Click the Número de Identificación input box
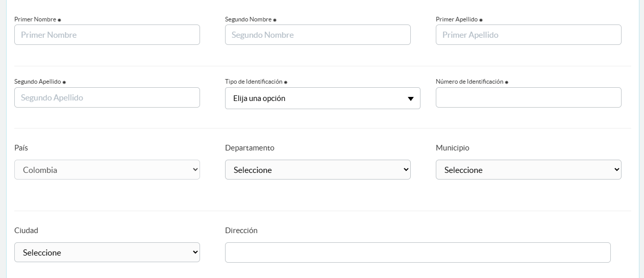Screen dimensions: 644x278 528,97
